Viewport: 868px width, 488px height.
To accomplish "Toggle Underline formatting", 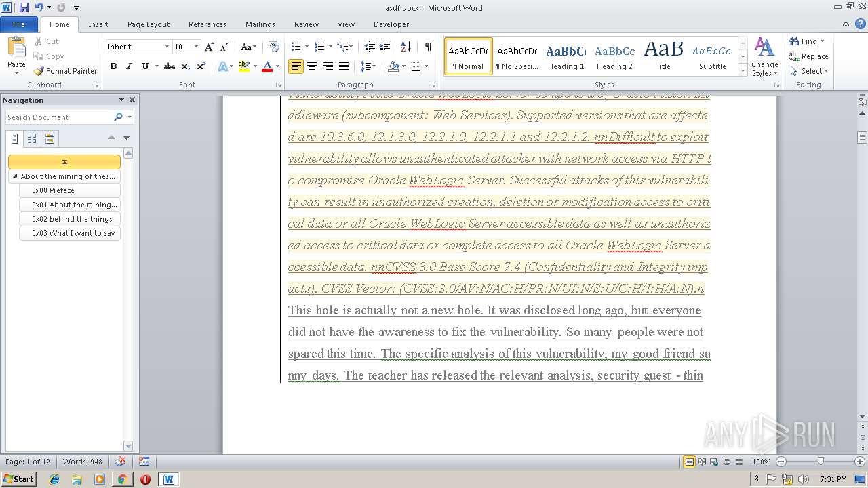I will (x=144, y=66).
